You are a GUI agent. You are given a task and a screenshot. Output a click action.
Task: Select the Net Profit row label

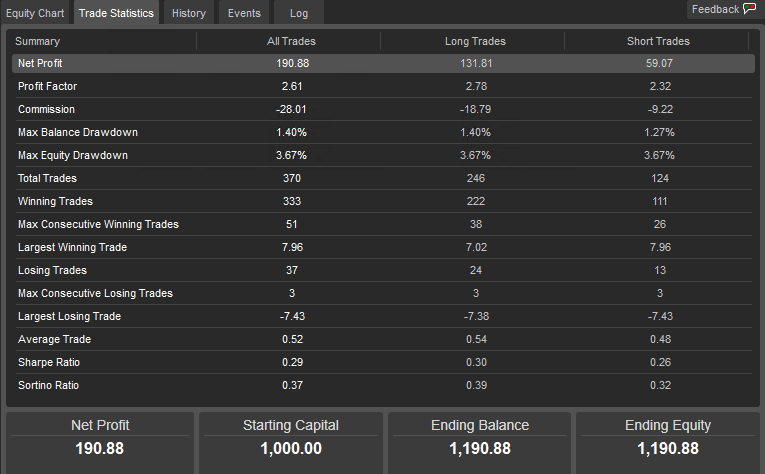(40, 63)
